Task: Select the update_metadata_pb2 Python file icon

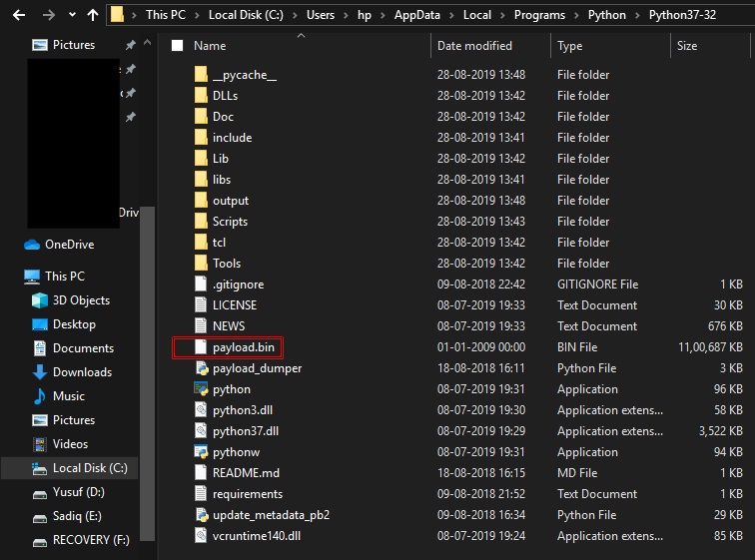Action: [x=202, y=515]
